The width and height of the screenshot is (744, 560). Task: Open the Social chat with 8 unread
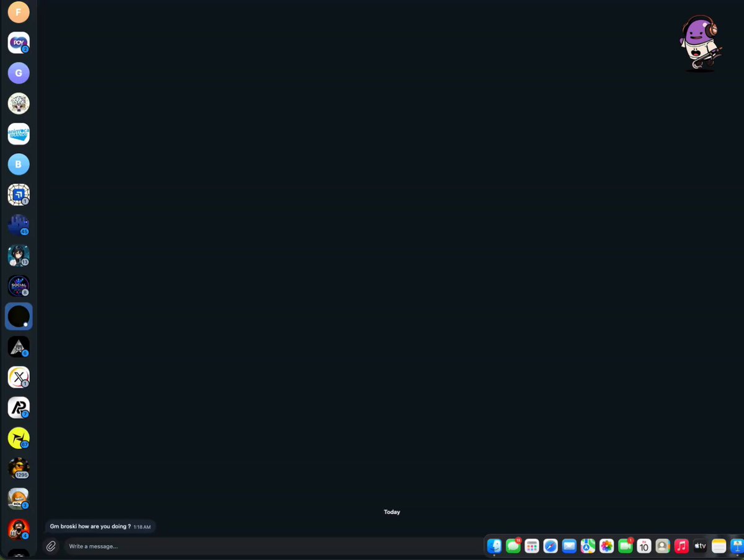(x=19, y=286)
